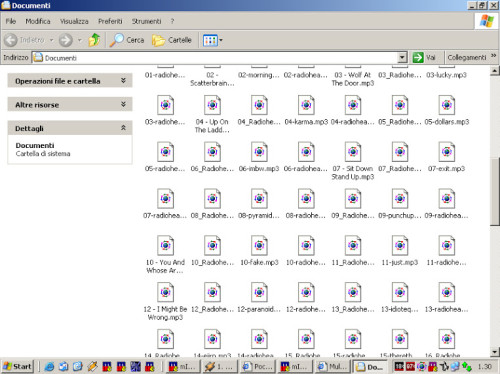The image size is (500, 374).
Task: Expand the Altre risorse panel
Action: pyautogui.click(x=70, y=105)
